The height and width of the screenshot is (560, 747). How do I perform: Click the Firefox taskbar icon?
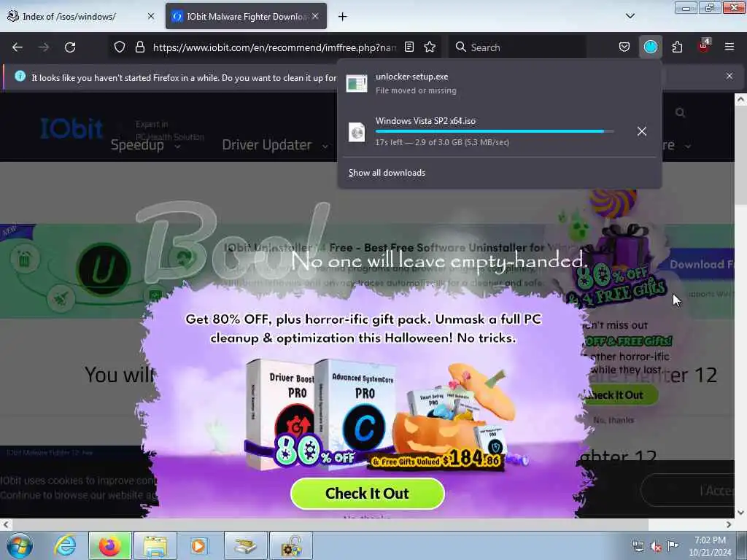click(x=109, y=545)
